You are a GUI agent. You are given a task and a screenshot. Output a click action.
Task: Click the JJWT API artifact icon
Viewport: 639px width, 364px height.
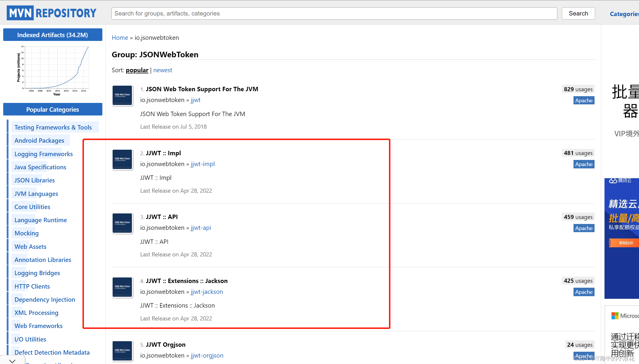(x=123, y=223)
